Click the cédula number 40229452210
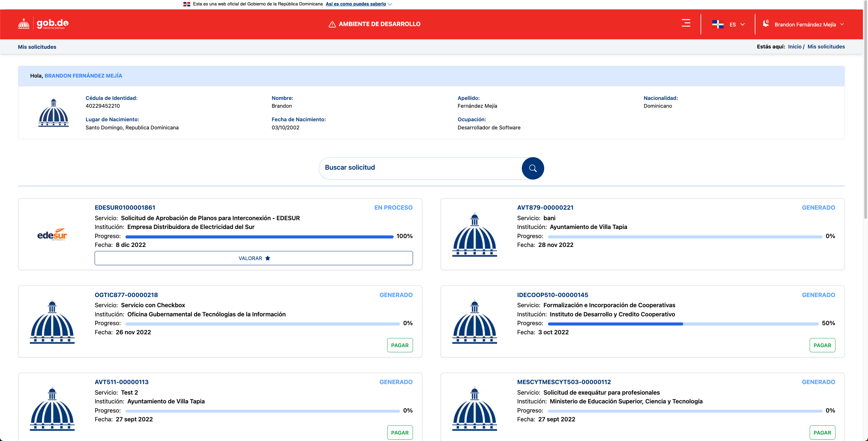Image resolution: width=868 pixels, height=441 pixels. 103,106
